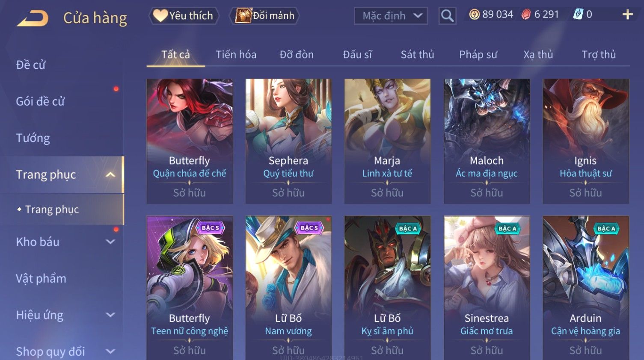The width and height of the screenshot is (644, 360).
Task: Open Yêu thích heart favorites
Action: 184,16
